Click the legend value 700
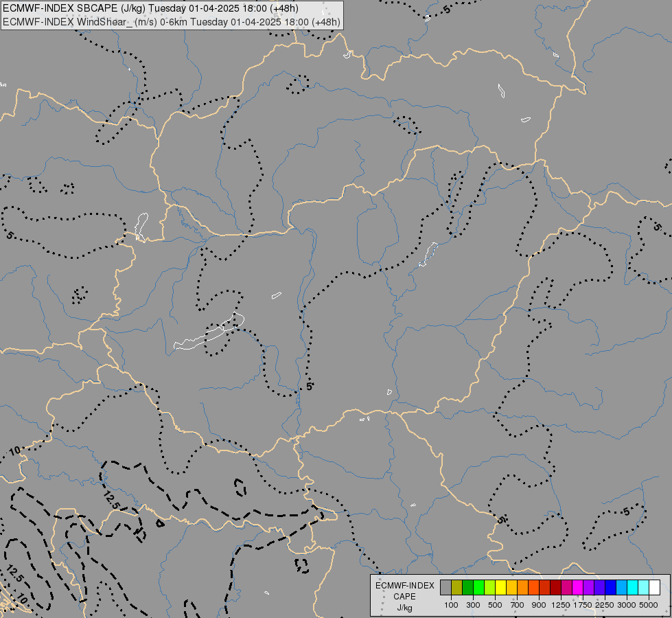The height and width of the screenshot is (618, 672). (518, 605)
